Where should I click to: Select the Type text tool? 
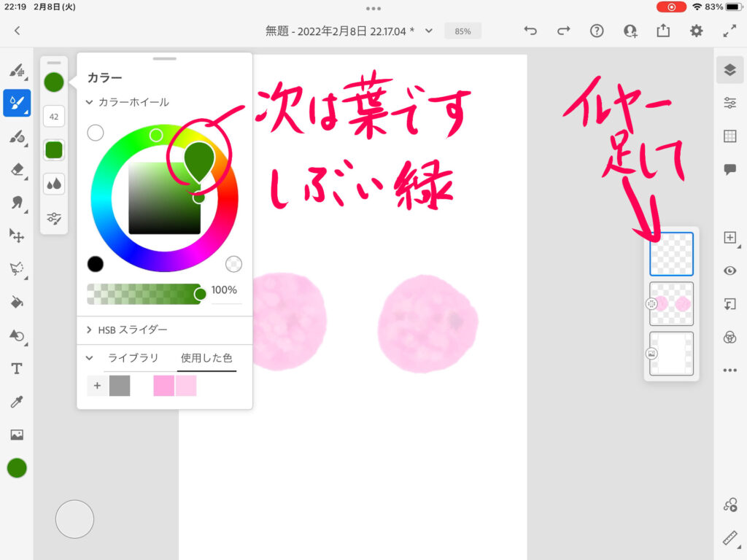(x=17, y=368)
